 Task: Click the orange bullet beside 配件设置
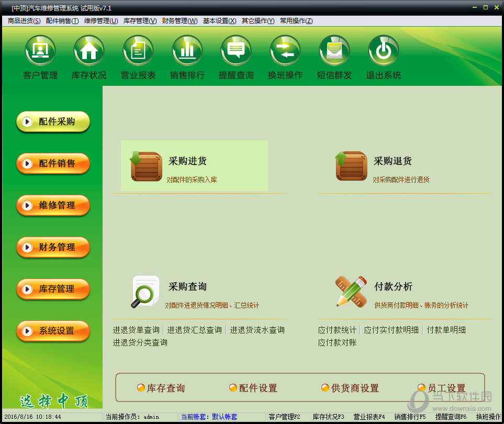click(233, 388)
